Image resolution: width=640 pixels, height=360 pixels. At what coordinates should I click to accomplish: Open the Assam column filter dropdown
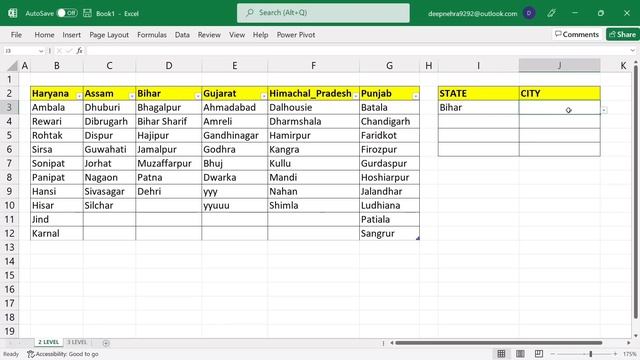(132, 96)
